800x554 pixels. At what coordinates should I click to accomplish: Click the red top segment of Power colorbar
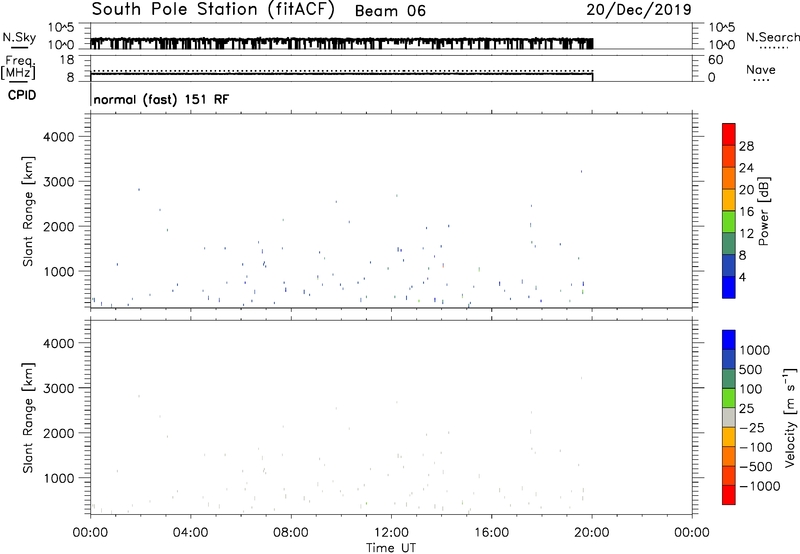729,134
